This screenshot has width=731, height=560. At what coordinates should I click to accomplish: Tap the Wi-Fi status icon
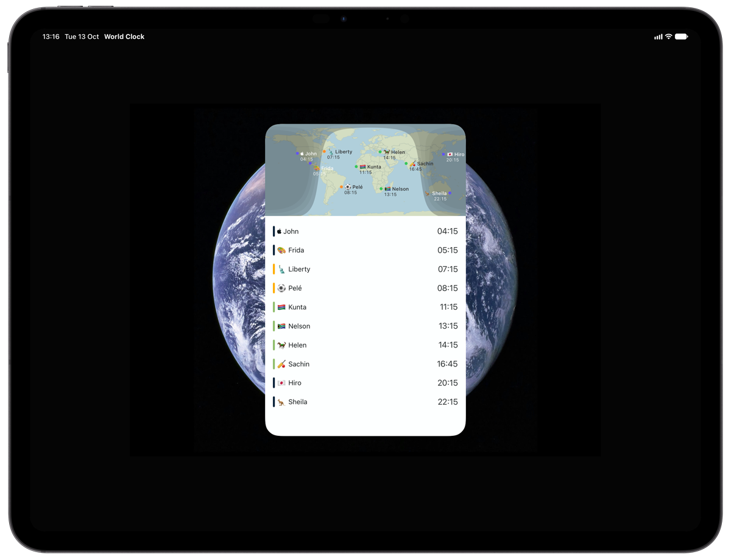(x=668, y=37)
